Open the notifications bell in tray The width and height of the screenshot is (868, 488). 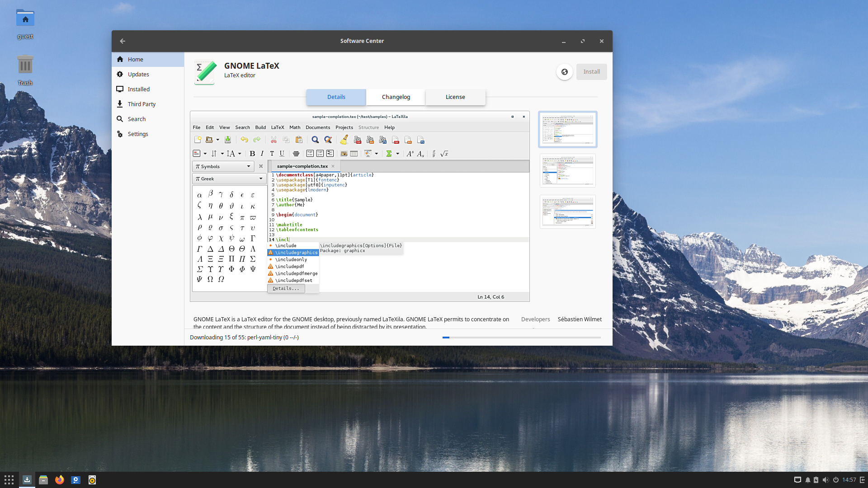coord(807,480)
